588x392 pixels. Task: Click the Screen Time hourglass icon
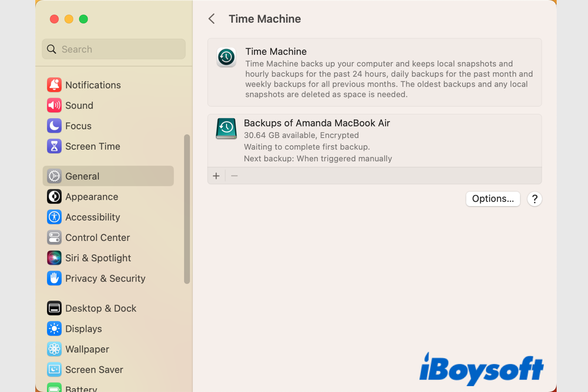coord(54,146)
